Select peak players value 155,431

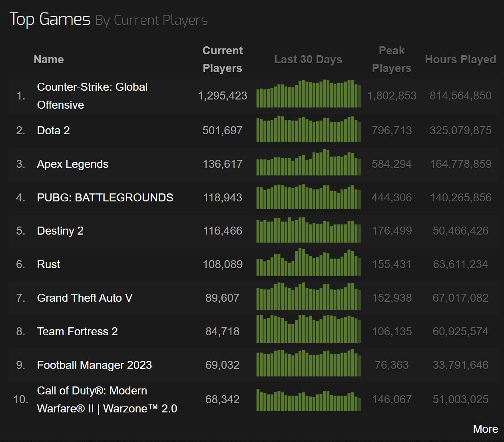[392, 264]
